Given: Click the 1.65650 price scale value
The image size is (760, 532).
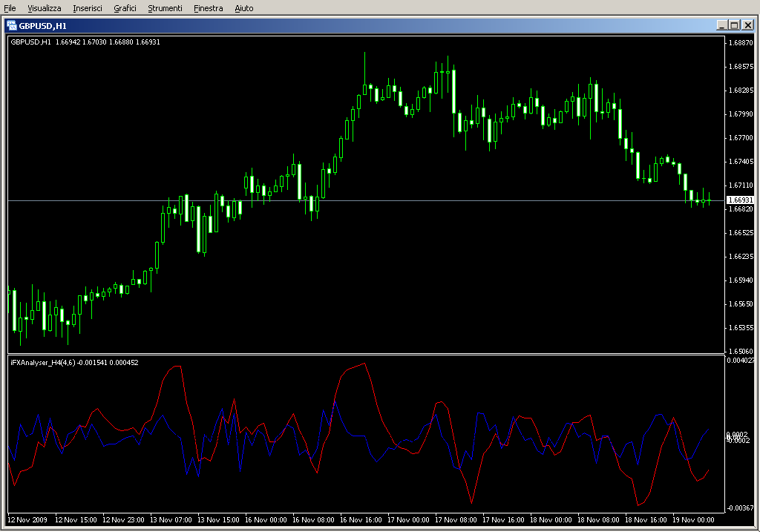Looking at the screenshot, I should [x=741, y=303].
